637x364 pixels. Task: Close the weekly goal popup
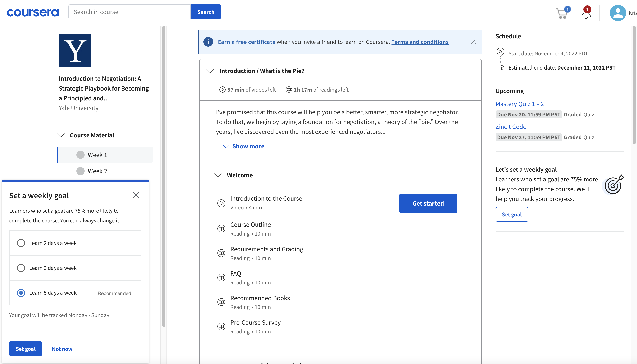coord(136,195)
